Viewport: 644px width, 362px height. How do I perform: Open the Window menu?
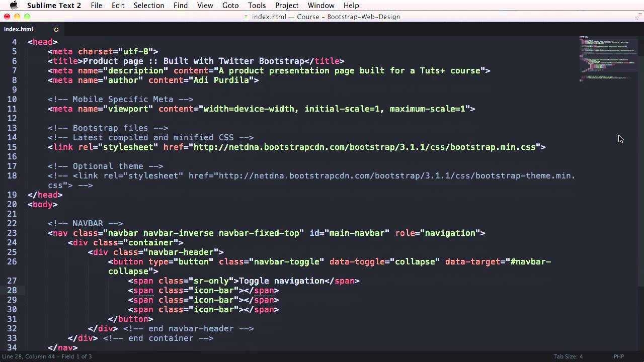[321, 6]
